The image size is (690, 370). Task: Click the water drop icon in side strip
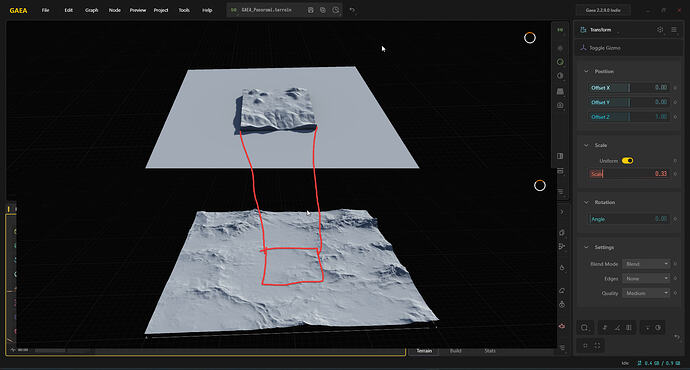(562, 267)
